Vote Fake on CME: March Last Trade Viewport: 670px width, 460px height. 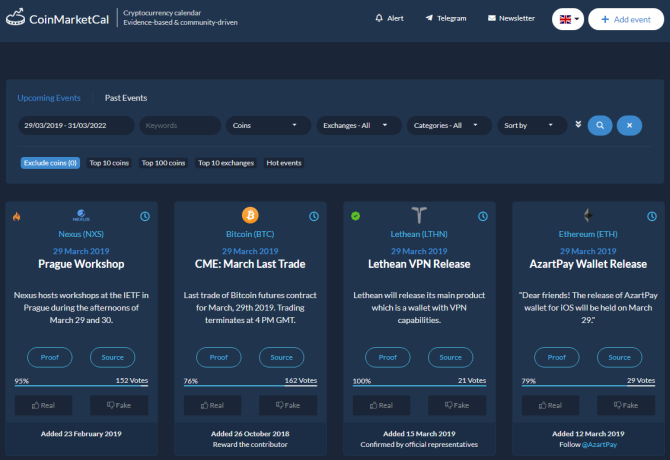tap(288, 405)
